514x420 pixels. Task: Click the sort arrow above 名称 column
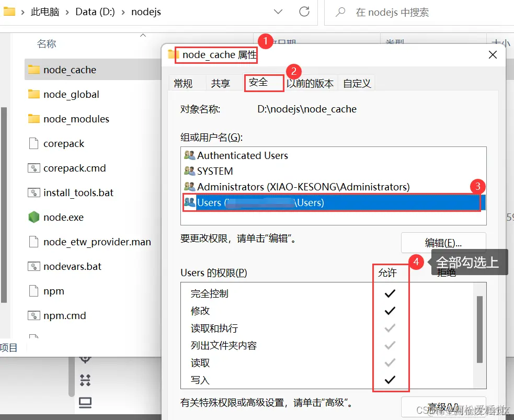point(143,35)
